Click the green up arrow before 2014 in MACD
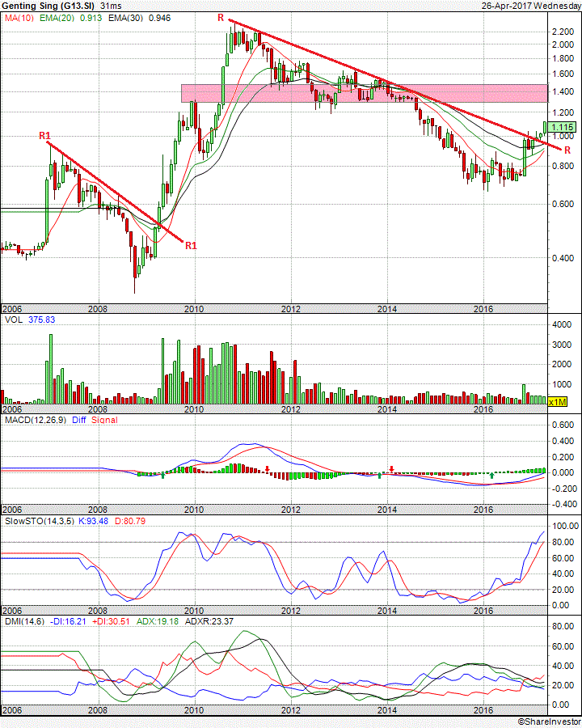582x728 pixels. click(x=380, y=476)
